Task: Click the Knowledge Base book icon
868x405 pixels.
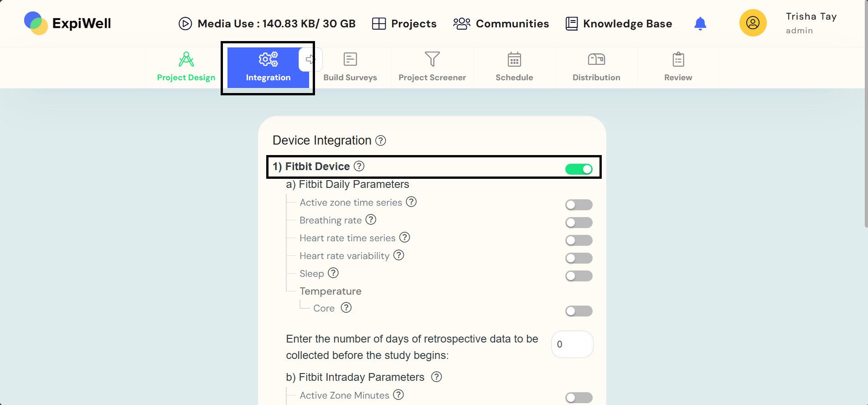Action: (572, 23)
